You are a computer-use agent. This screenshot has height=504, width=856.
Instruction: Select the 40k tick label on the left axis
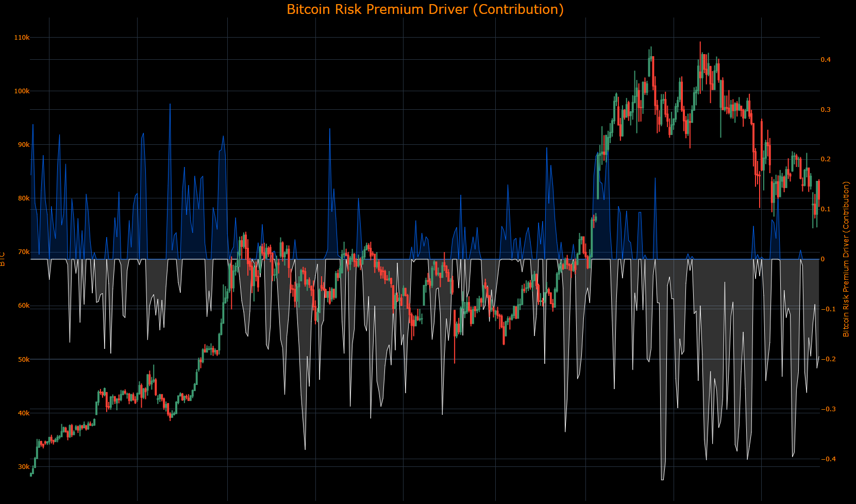24,413
